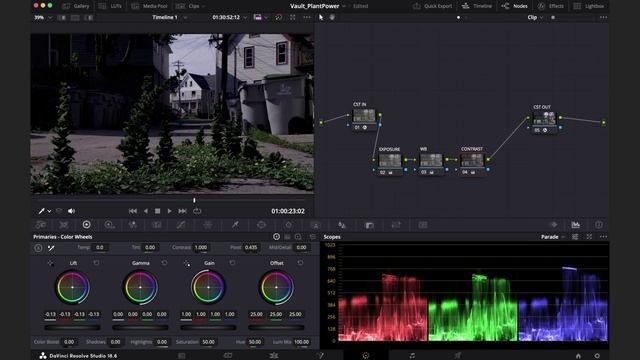Open the viewer options ellipsis menu

tap(307, 18)
